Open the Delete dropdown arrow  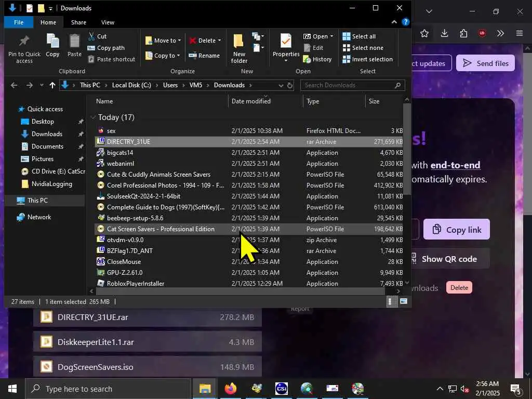point(220,41)
